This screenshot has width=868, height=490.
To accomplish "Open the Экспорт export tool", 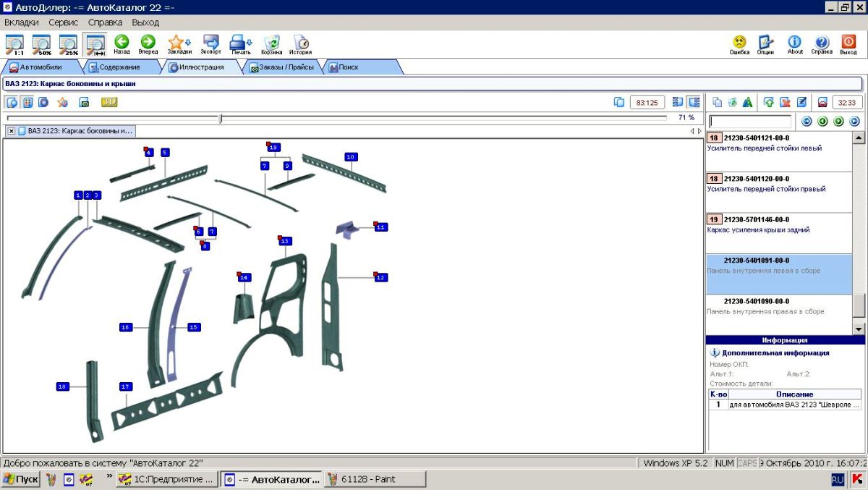I will (x=211, y=44).
